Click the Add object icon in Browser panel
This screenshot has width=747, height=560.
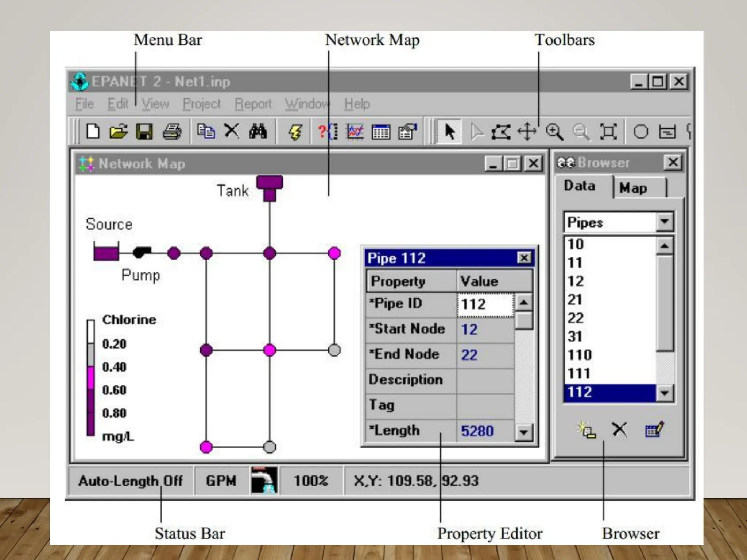[x=587, y=430]
